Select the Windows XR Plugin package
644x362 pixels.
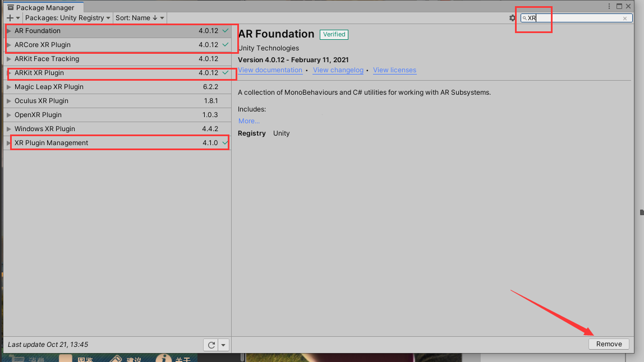pos(117,128)
